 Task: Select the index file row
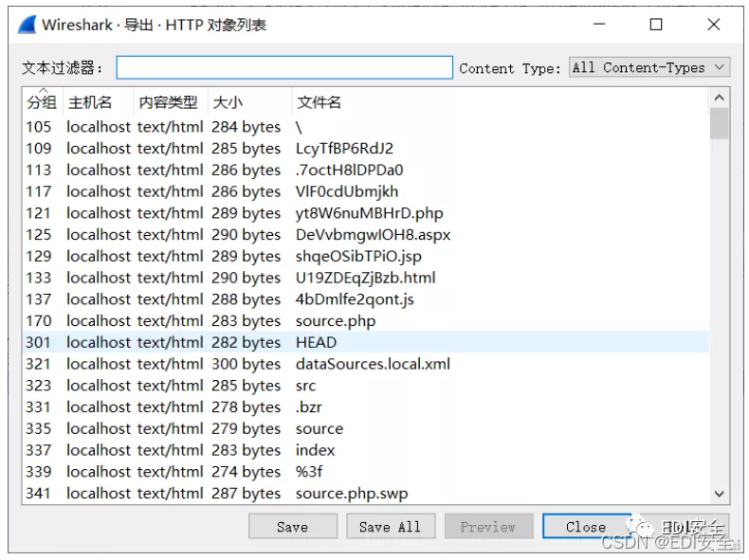[x=365, y=450]
